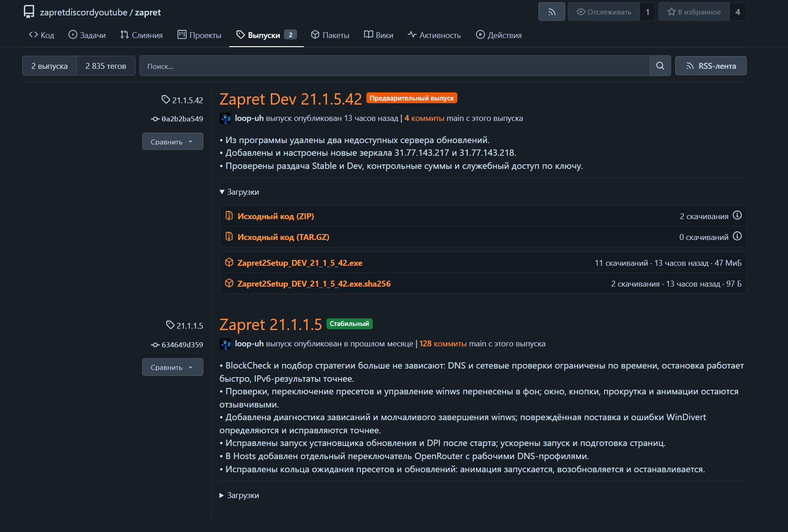788x532 pixels.
Task: Open the Zapret 21.1.1.5 release title
Action: pyautogui.click(x=271, y=324)
